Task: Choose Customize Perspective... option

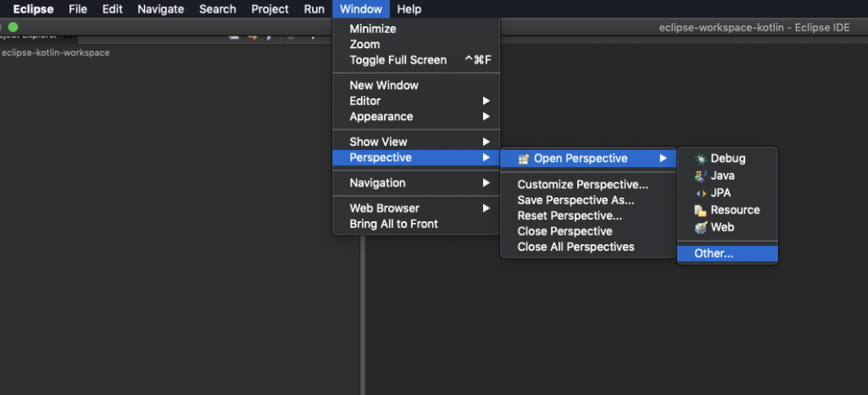Action: 582,185
